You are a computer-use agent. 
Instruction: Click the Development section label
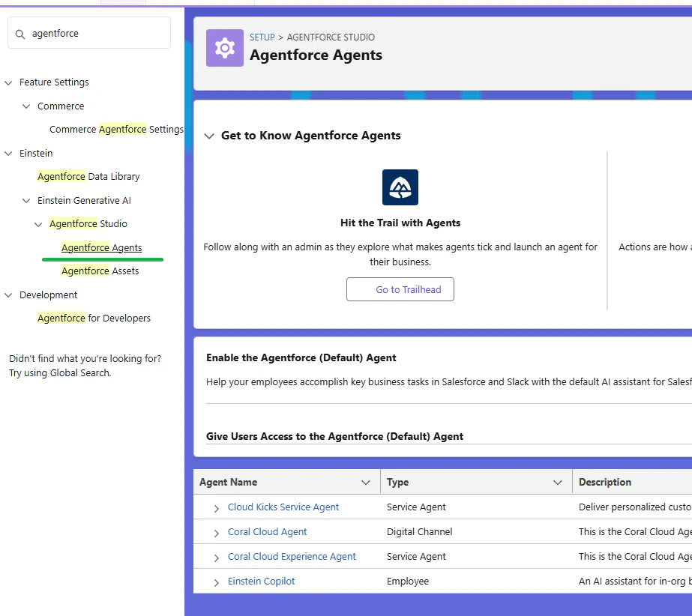coord(49,295)
